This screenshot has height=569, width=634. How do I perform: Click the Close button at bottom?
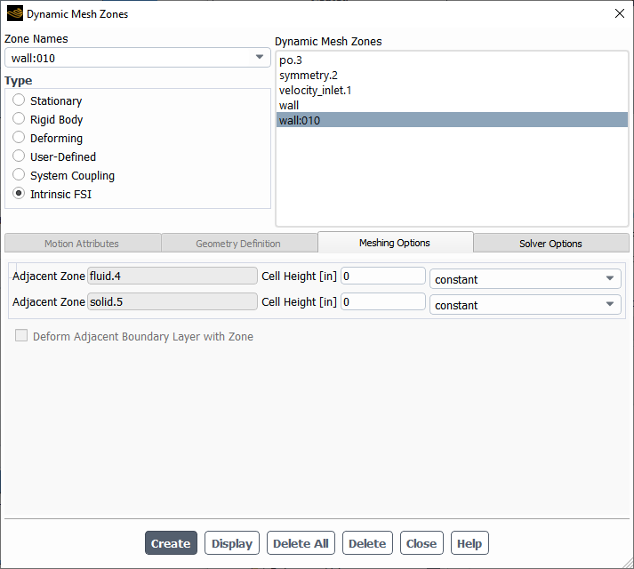[x=422, y=543]
